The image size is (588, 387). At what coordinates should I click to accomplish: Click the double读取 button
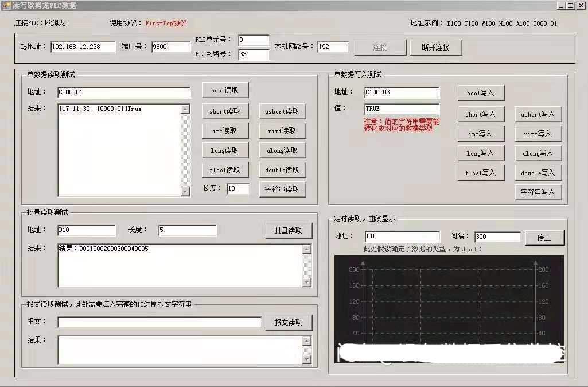click(282, 170)
